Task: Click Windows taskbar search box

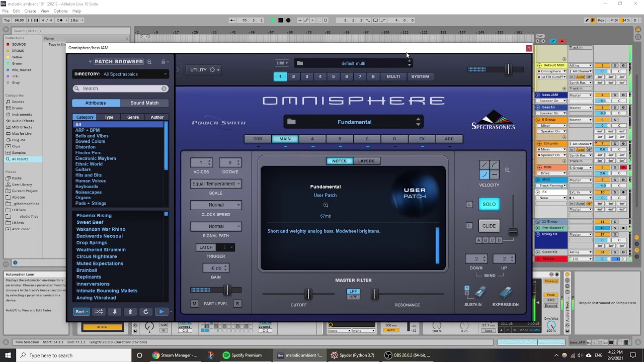Action: tap(74, 355)
